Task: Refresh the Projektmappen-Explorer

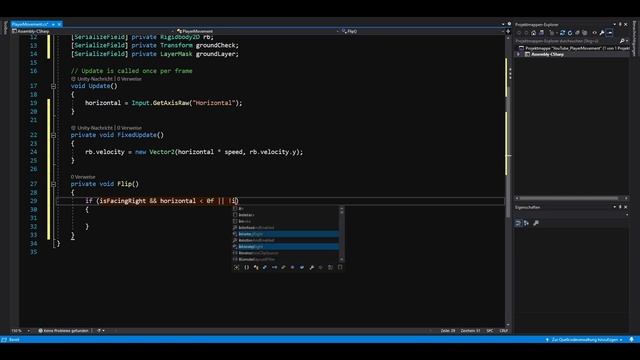Action: [570, 33]
